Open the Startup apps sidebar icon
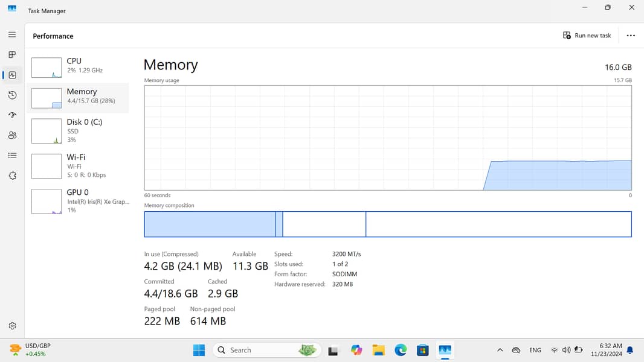The image size is (644, 362). coord(12,115)
